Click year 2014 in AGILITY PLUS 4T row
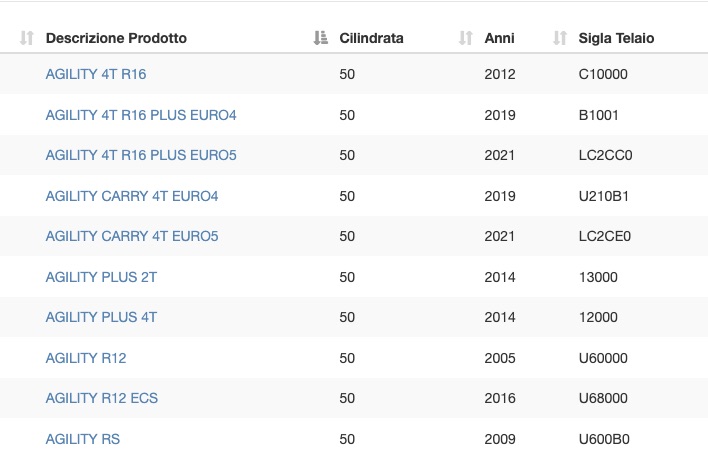This screenshot has height=465, width=708. click(x=500, y=317)
